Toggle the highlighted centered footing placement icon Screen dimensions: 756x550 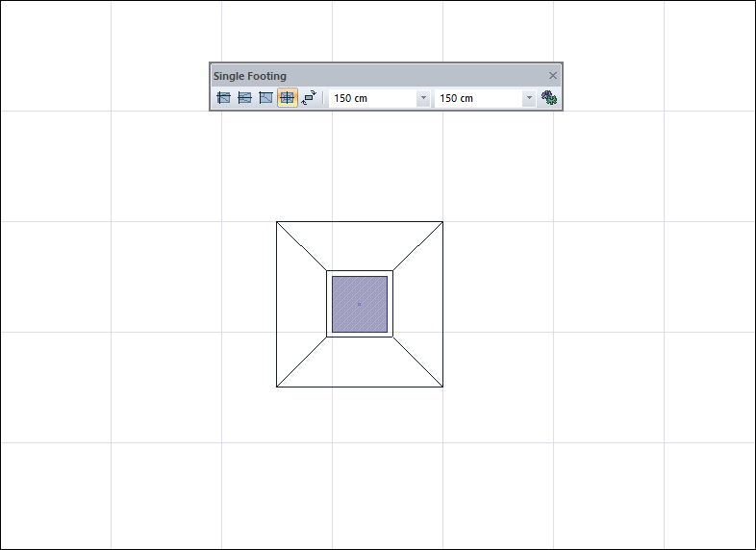pyautogui.click(x=288, y=98)
